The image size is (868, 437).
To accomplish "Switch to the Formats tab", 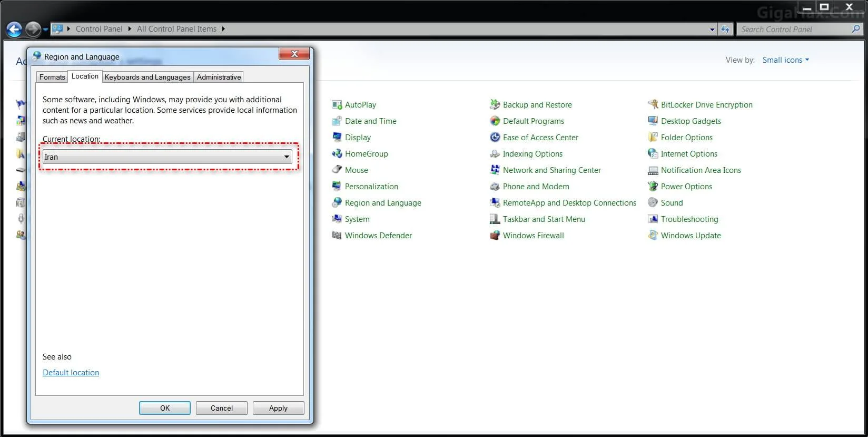I will pyautogui.click(x=52, y=77).
